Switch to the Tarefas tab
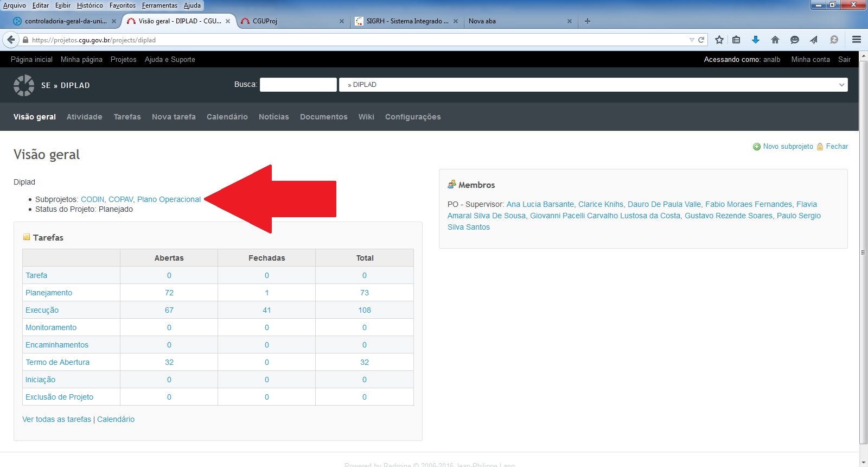This screenshot has width=868, height=467. click(x=127, y=117)
